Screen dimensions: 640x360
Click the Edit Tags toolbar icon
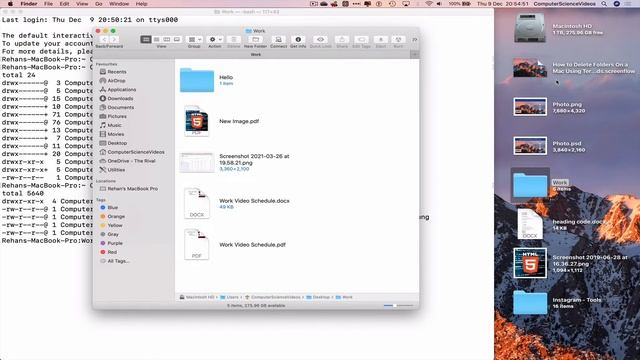click(361, 40)
